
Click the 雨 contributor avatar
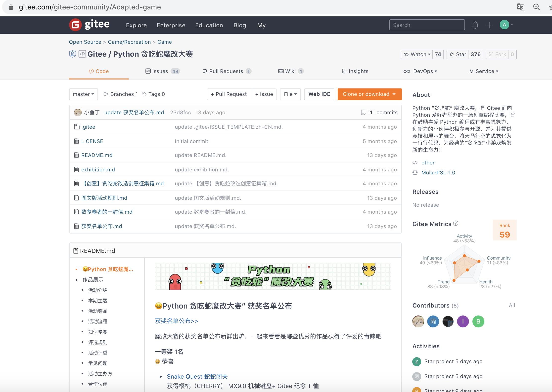[x=433, y=321]
